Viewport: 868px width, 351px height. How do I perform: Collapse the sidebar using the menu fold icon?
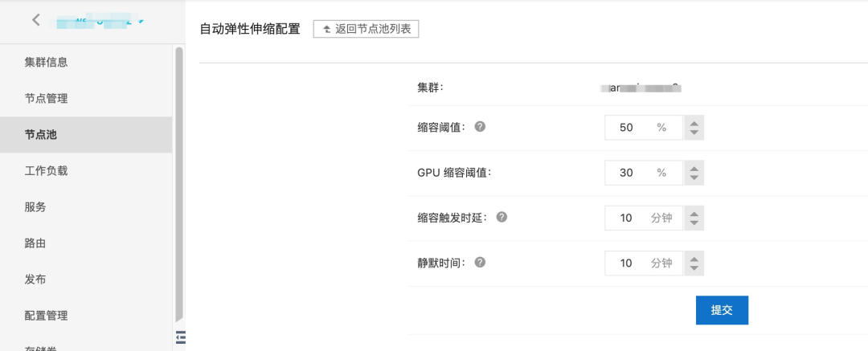coord(180,335)
